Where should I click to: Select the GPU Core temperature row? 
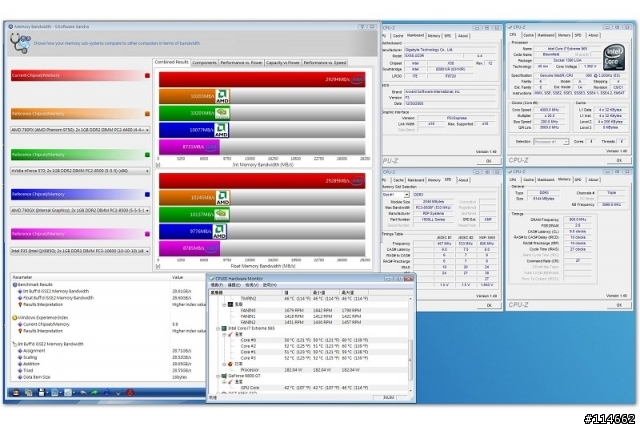[309, 388]
